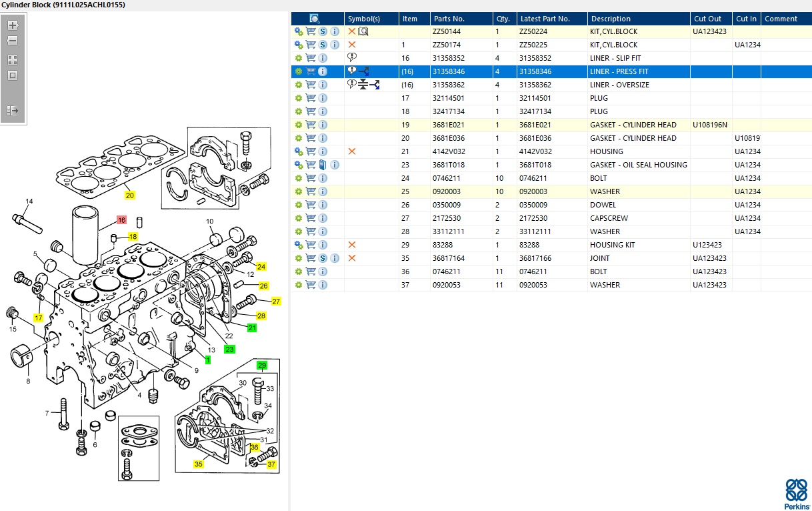Click the U108196N cut out value
This screenshot has height=511, width=812.
point(710,125)
